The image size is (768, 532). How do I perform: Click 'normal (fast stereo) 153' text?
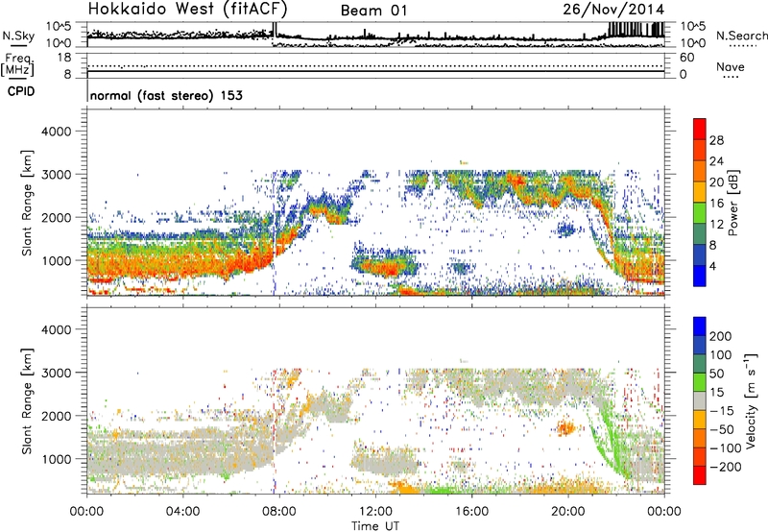[166, 95]
